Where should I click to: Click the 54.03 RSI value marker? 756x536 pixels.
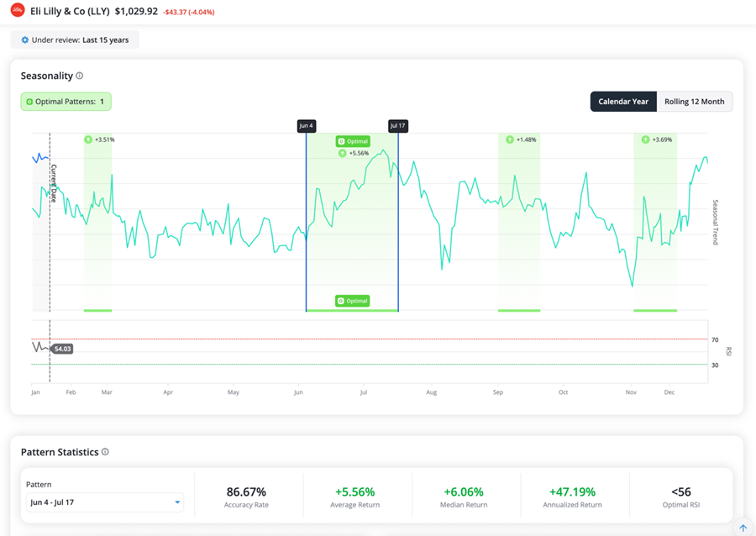tap(62, 349)
